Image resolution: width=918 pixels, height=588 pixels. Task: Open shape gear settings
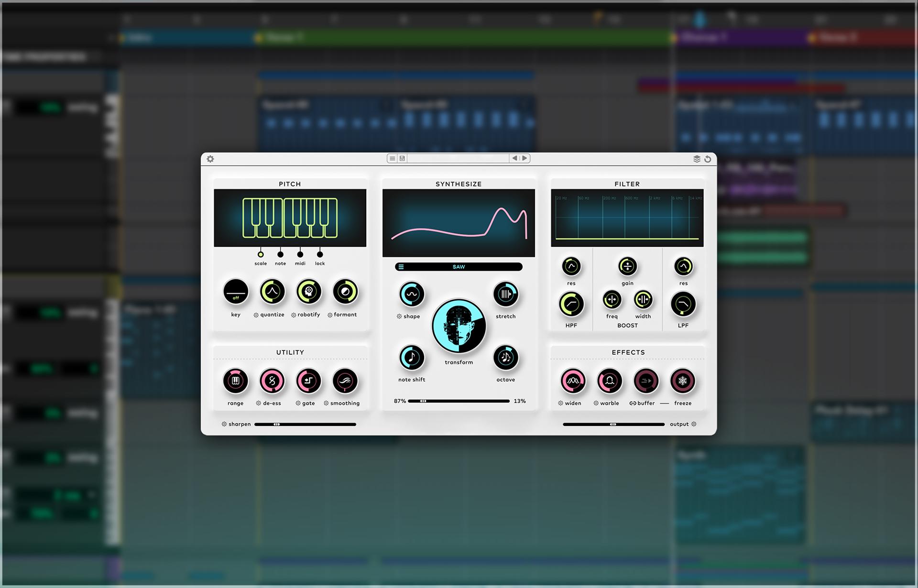click(399, 316)
